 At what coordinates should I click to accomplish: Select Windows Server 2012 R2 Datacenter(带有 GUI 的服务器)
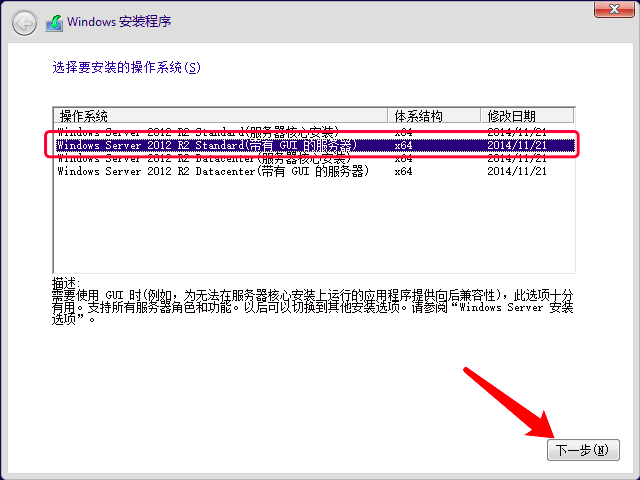[314, 171]
